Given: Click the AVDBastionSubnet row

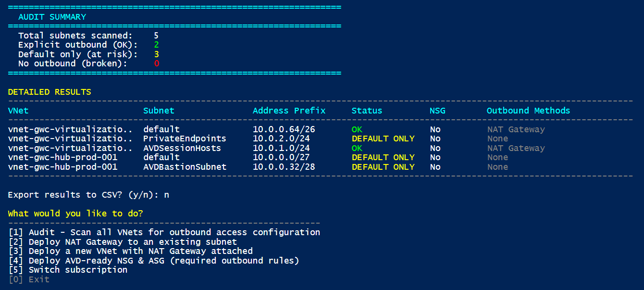Looking at the screenshot, I should click(x=185, y=167).
